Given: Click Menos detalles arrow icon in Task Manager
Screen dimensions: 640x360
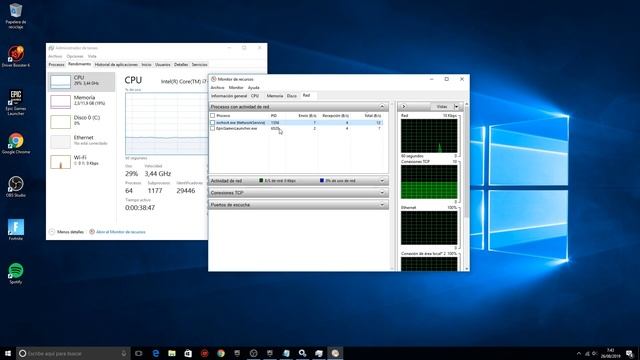Looking at the screenshot, I should tap(52, 232).
